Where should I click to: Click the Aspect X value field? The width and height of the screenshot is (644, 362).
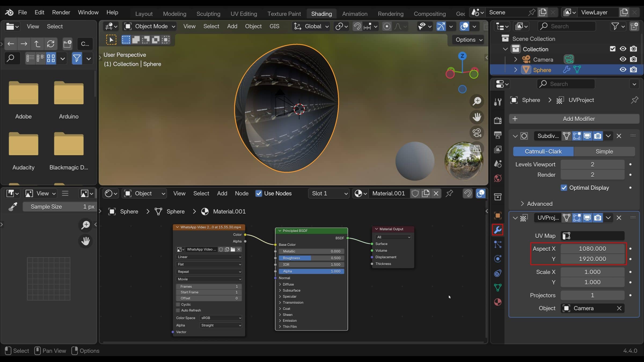click(592, 249)
